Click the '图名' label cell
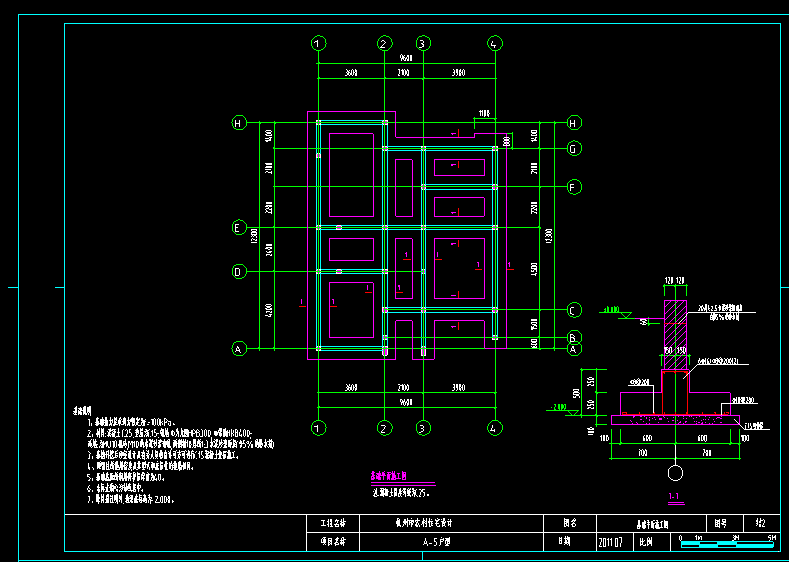 pyautogui.click(x=570, y=524)
